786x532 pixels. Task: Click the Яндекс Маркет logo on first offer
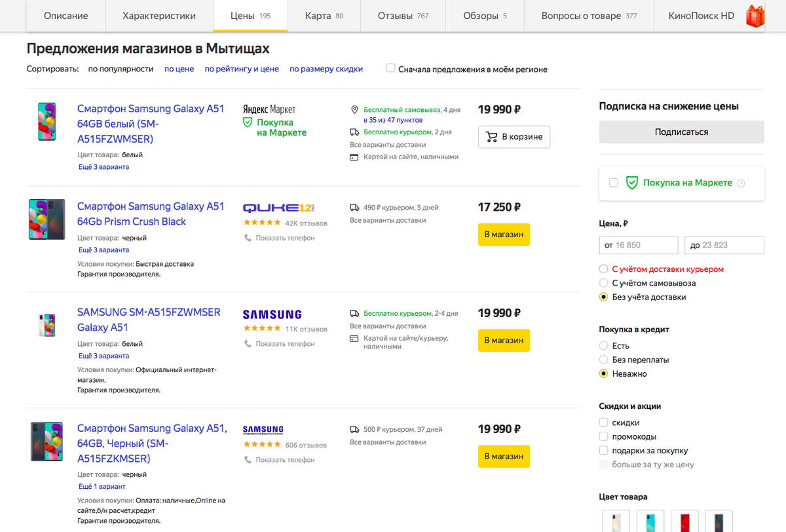pyautogui.click(x=270, y=107)
